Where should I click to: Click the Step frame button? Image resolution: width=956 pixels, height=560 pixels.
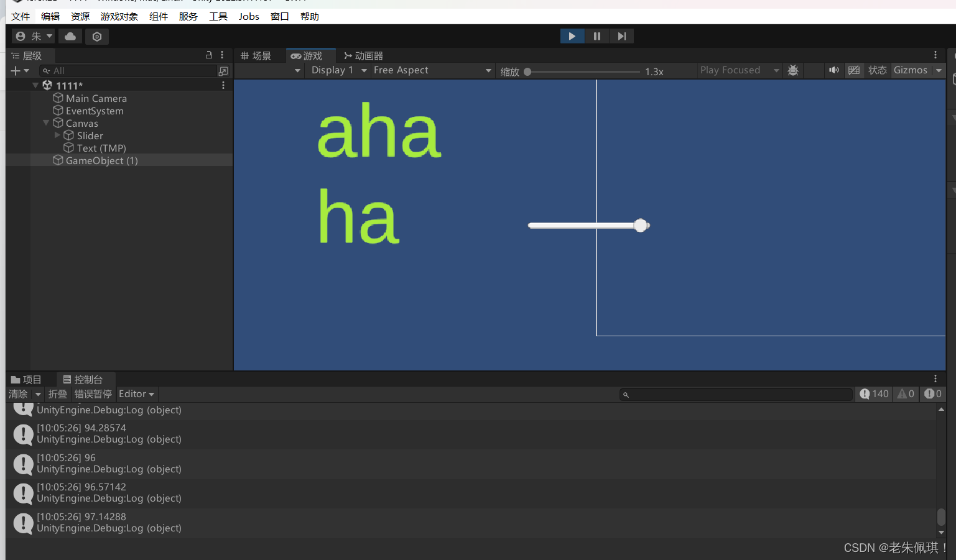(621, 36)
